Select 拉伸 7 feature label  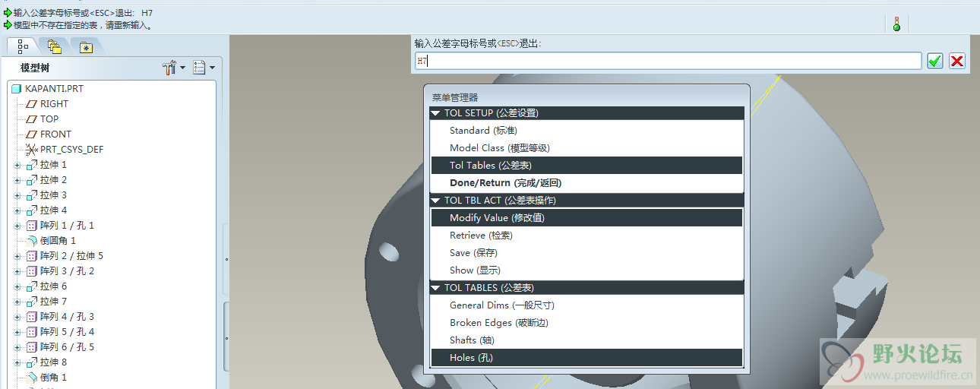53,302
